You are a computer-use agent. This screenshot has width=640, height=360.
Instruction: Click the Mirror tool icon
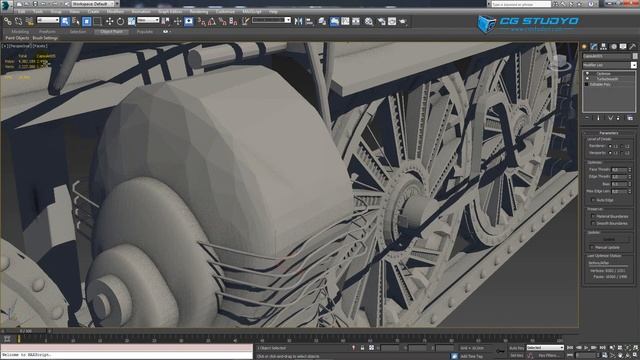298,21
